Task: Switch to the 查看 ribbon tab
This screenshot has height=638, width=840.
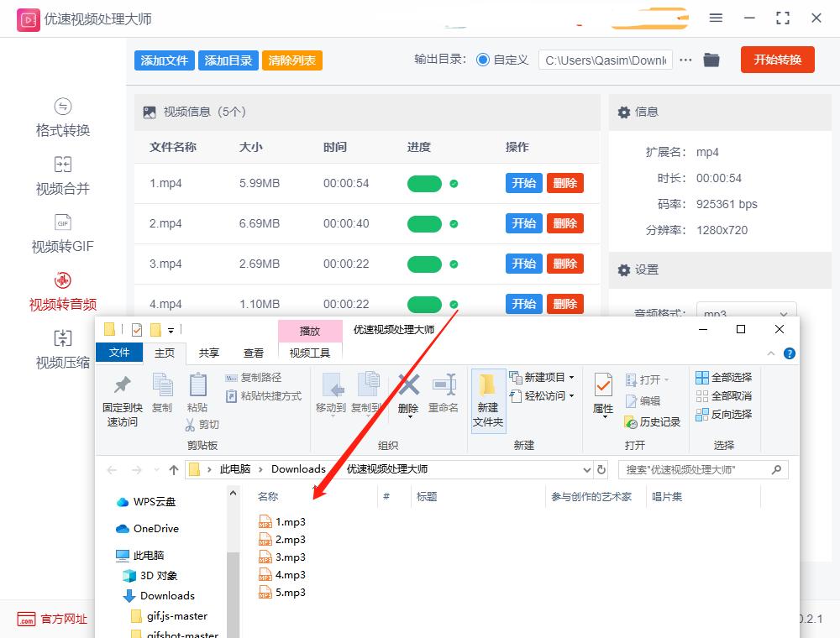Action: (x=253, y=353)
